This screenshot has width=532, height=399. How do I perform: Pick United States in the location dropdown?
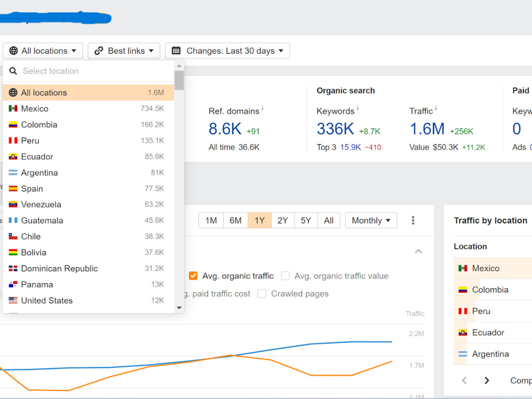tap(88, 300)
